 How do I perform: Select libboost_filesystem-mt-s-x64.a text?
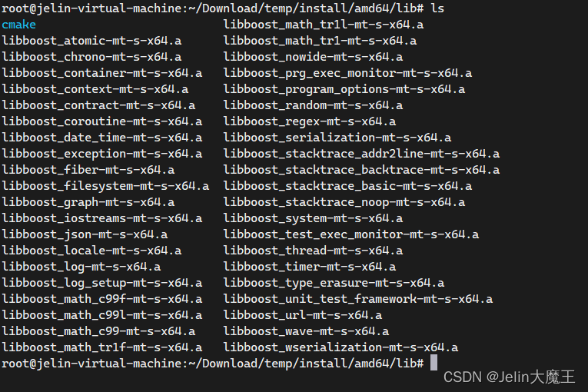(105, 186)
